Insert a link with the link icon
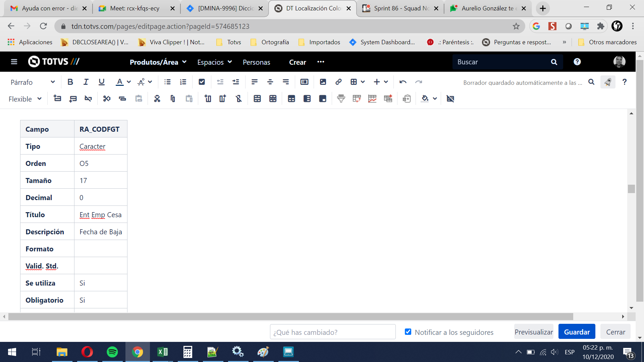This screenshot has height=362, width=644. (338, 82)
